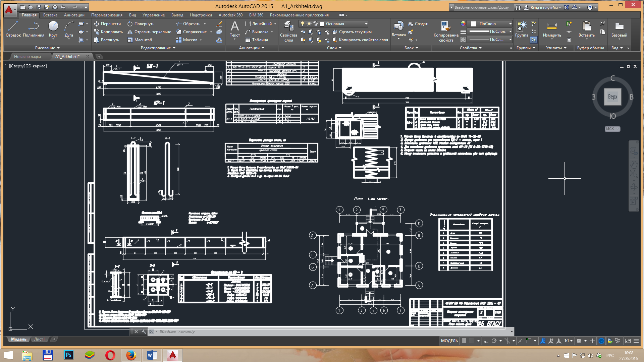Toggle object snap in status bar
Image resolution: width=644 pixels, height=362 pixels.
(x=529, y=341)
